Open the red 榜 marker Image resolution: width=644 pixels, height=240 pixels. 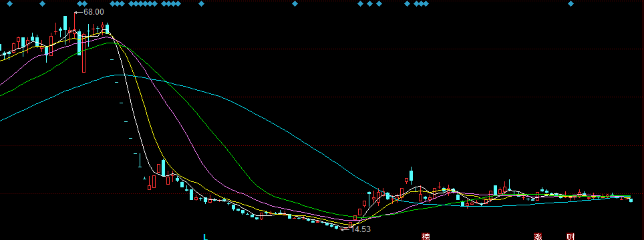click(x=426, y=237)
